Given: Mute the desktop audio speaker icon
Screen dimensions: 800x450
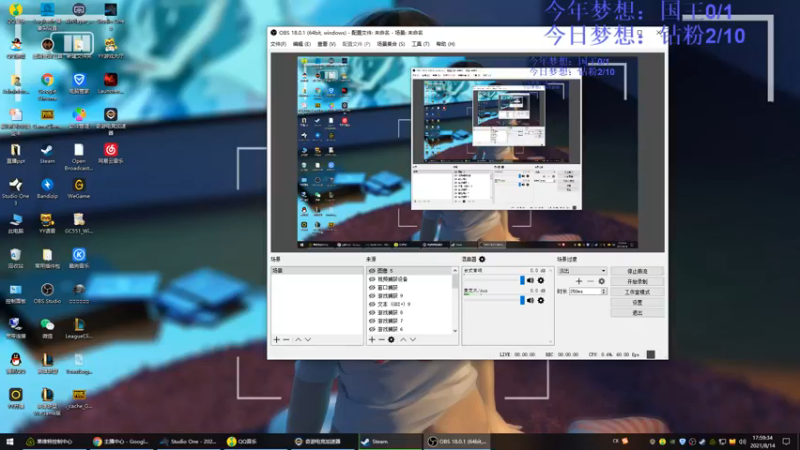Looking at the screenshot, I should [x=531, y=280].
